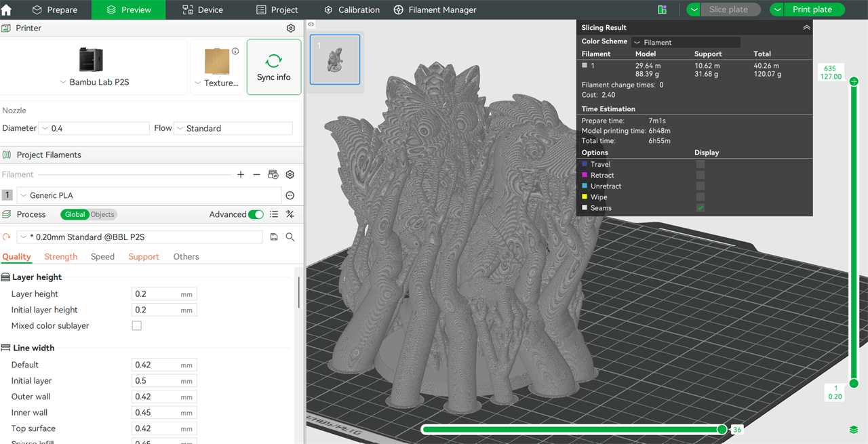Open Filament Manager tab
Viewport: 868px width, 444px height.
[x=435, y=9]
